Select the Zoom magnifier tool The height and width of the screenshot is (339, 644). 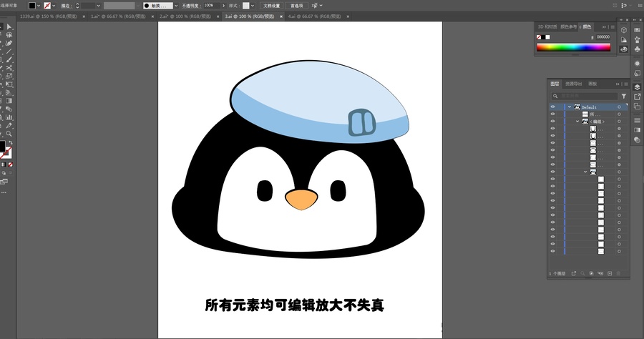[9, 134]
